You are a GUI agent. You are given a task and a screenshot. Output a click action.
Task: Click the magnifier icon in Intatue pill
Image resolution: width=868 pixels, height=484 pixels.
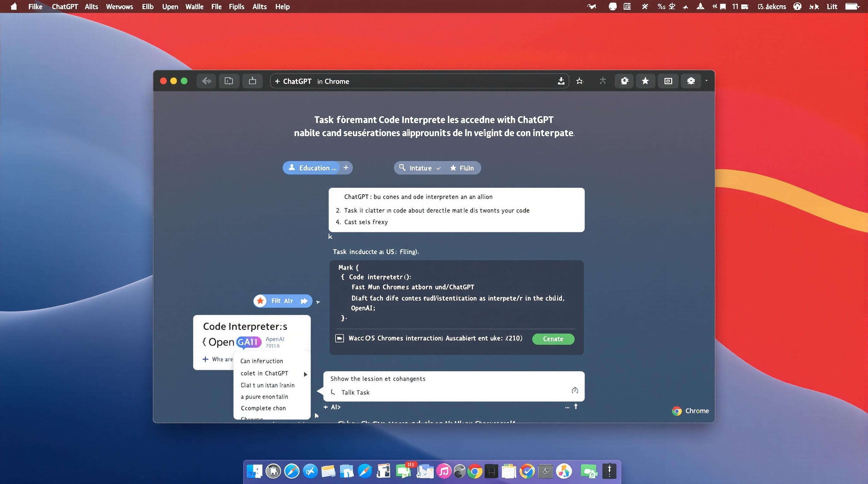(402, 167)
